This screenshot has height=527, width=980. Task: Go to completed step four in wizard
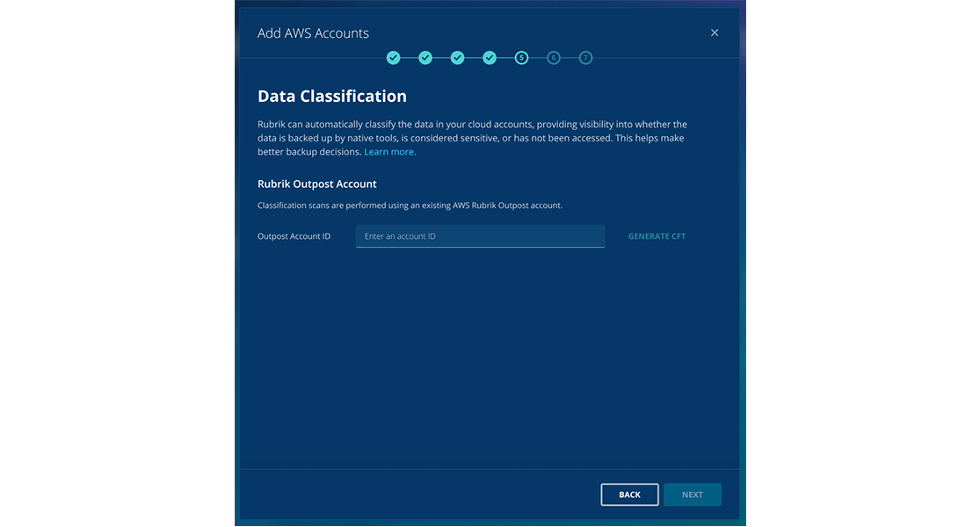coord(490,58)
